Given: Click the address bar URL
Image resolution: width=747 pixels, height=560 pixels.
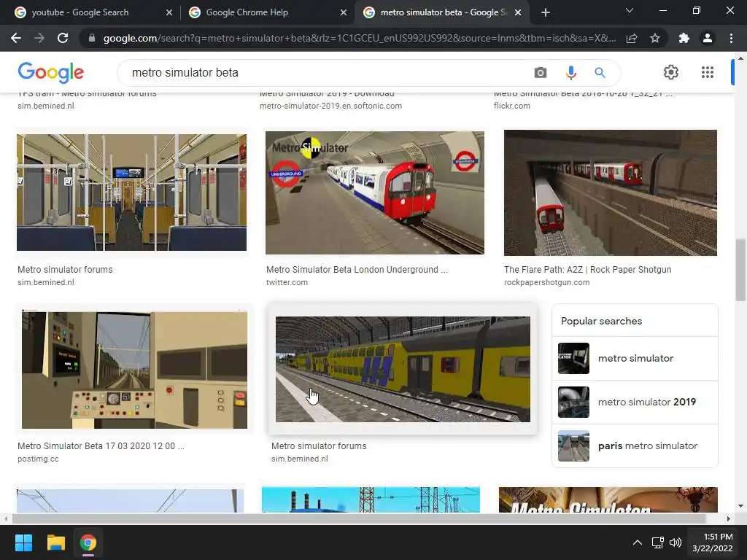Looking at the screenshot, I should coord(359,38).
